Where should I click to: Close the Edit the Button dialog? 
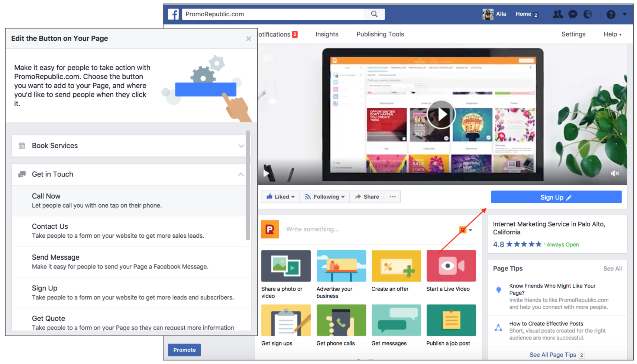click(249, 39)
